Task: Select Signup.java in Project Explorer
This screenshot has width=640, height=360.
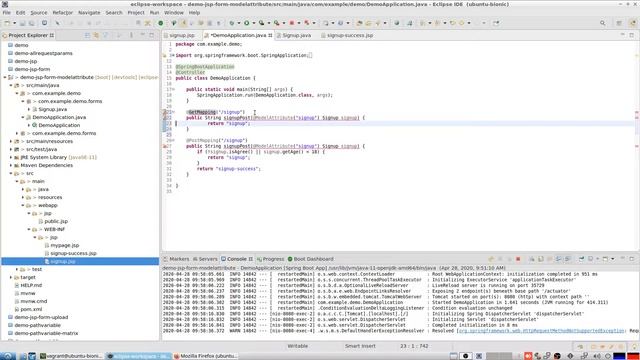Action: [x=52, y=109]
